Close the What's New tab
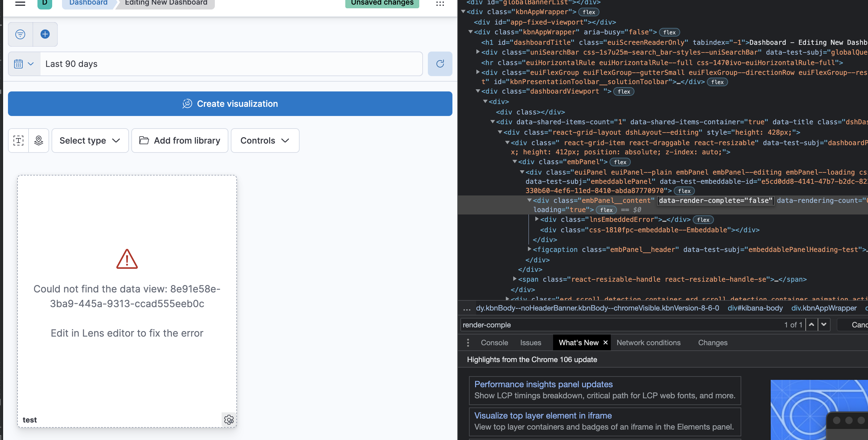Screen dimensions: 868x440 click(x=606, y=343)
